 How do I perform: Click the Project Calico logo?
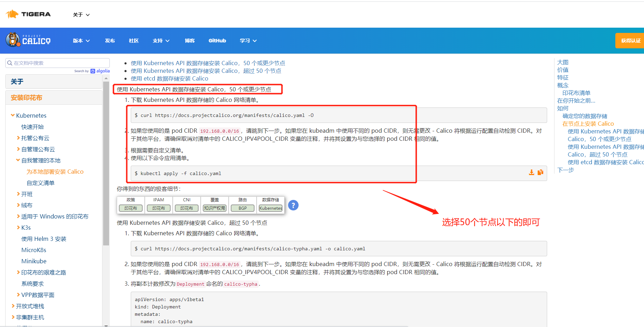click(28, 40)
